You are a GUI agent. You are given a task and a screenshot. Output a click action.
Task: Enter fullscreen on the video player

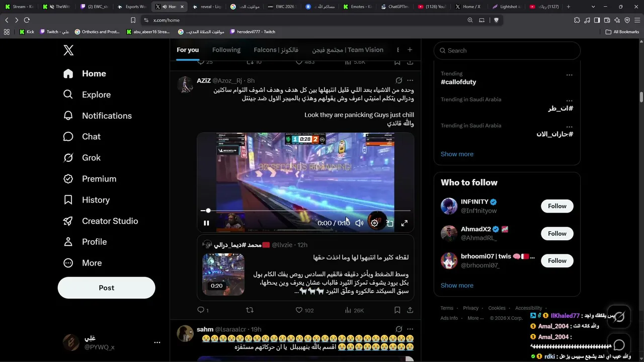pyautogui.click(x=404, y=223)
